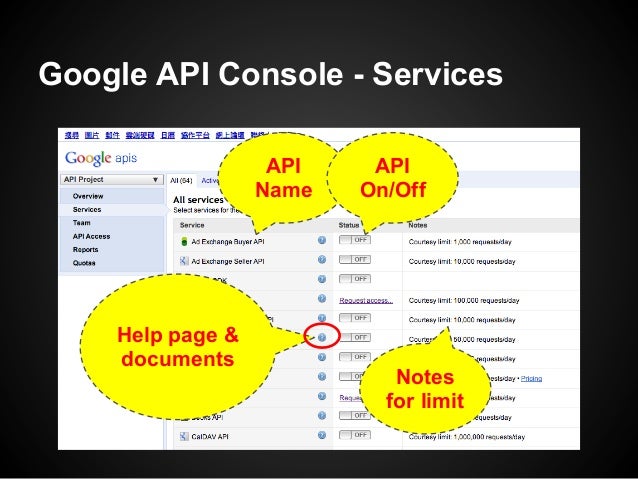Click help icon in the Pricing link row

tap(322, 376)
